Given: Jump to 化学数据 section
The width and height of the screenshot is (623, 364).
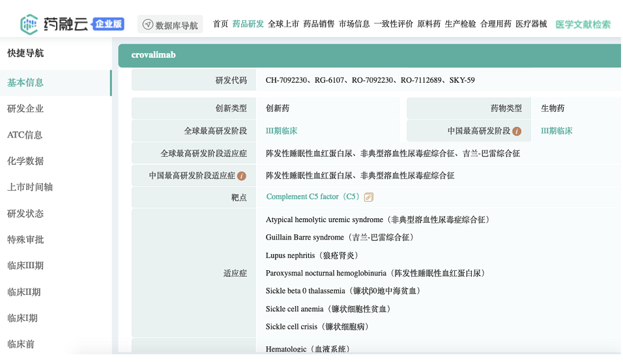Looking at the screenshot, I should click(25, 161).
